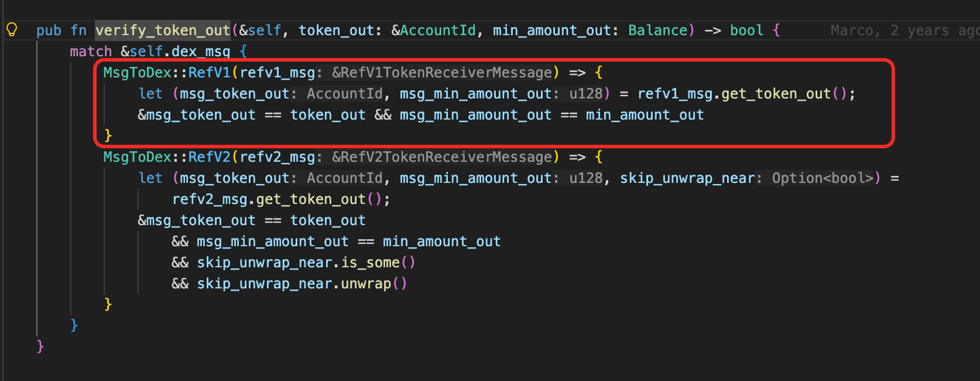
Task: Click the pub keyword
Action: click(49, 30)
